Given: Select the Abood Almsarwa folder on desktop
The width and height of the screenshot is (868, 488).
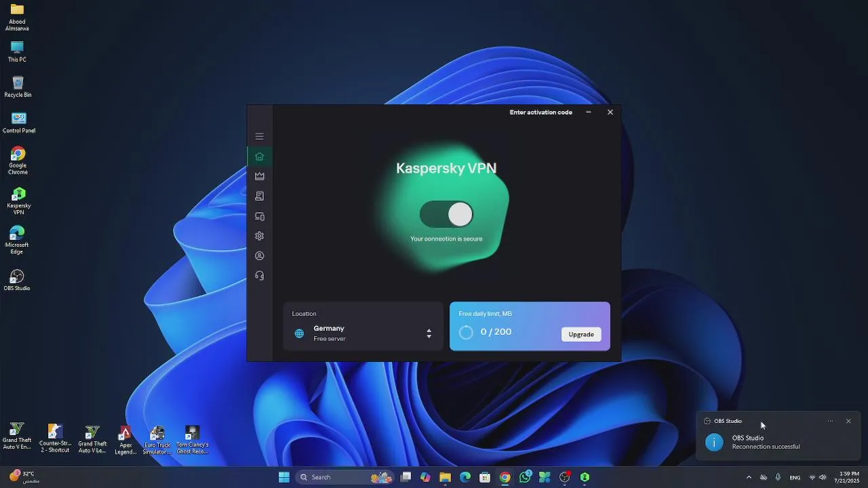Looking at the screenshot, I should pos(17,18).
